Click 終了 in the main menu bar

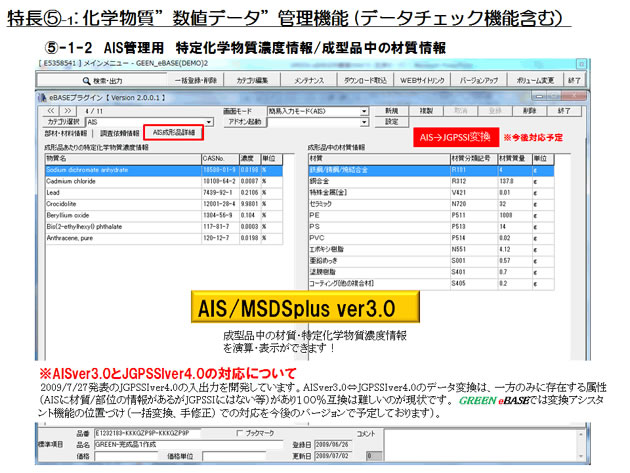click(x=575, y=80)
